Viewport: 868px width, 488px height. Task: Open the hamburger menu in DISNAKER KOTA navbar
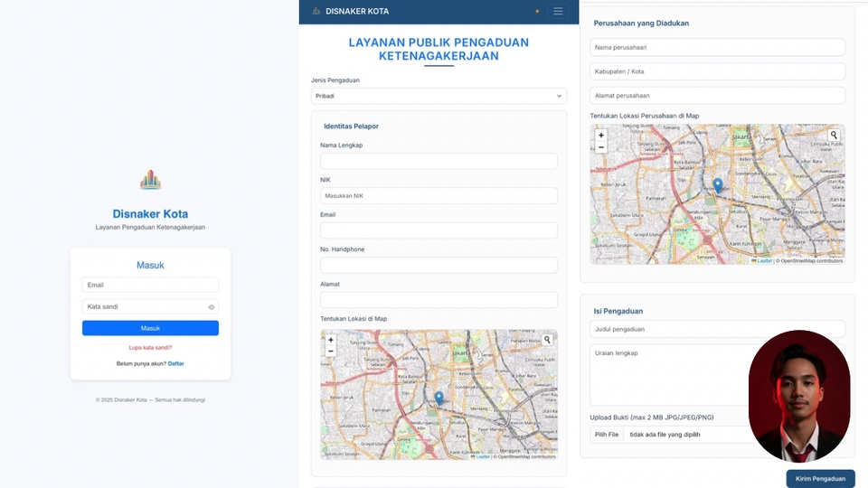pyautogui.click(x=558, y=11)
